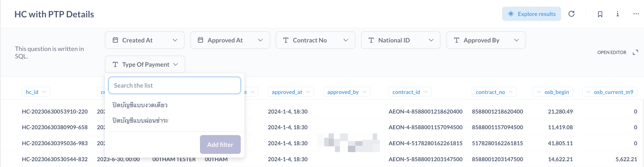Viewport: 644px width, 167px height.
Task: Select ปิดบัญชีแบบงวดเดียว option
Action: click(x=140, y=105)
